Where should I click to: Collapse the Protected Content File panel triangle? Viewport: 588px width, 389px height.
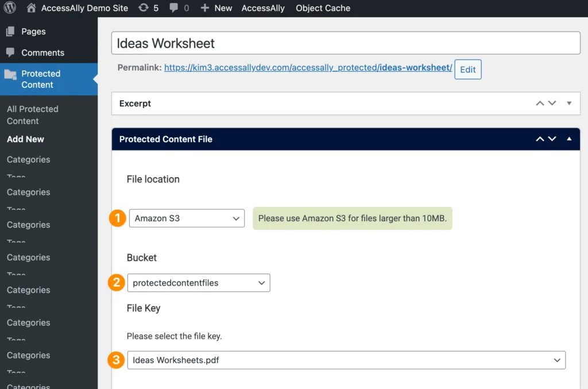pyautogui.click(x=569, y=139)
